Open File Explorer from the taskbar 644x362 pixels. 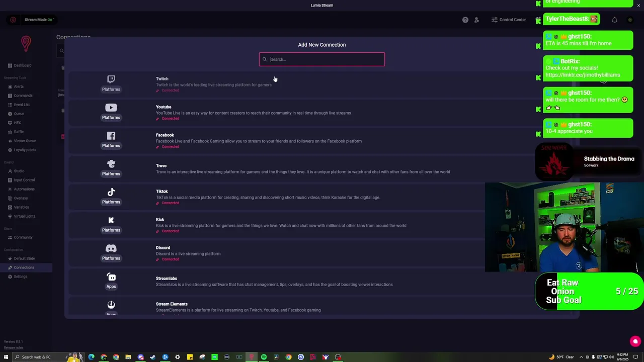128,357
